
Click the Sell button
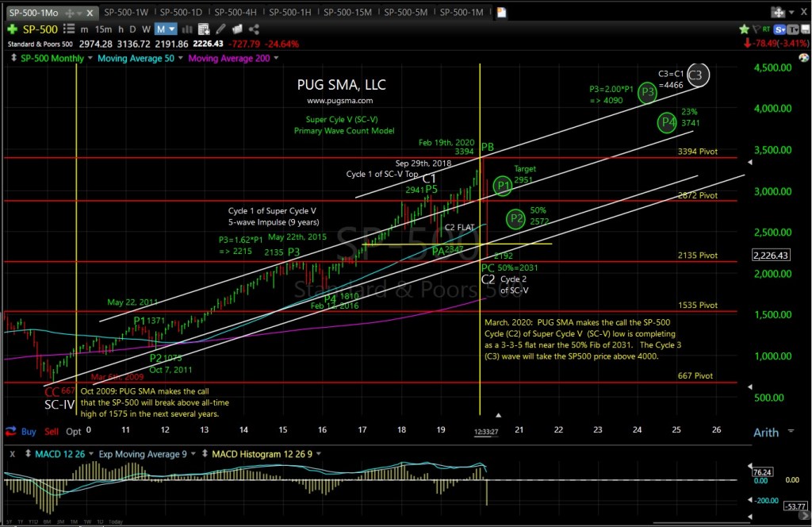pyautogui.click(x=52, y=431)
